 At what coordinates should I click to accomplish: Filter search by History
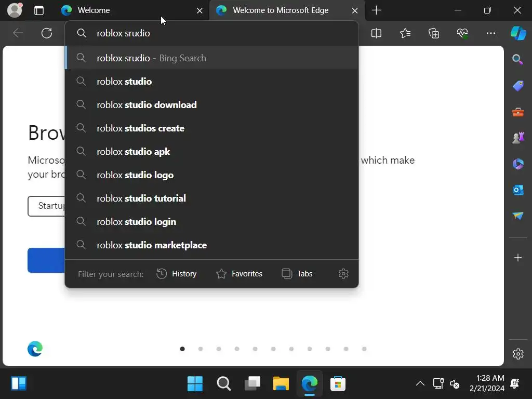(177, 273)
